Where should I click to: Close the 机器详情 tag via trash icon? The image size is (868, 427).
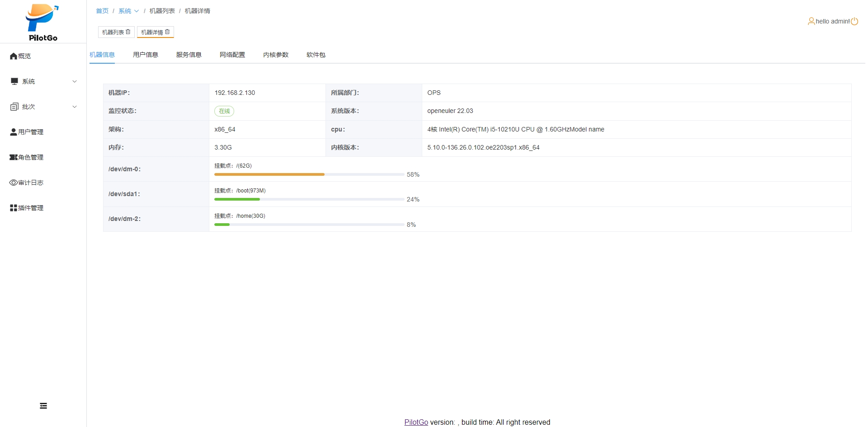click(x=167, y=32)
